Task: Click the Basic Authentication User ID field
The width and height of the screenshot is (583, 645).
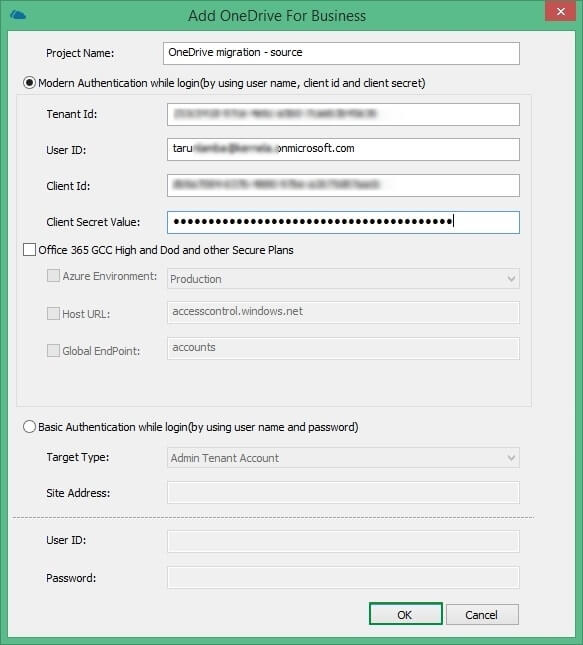Action: tap(343, 541)
